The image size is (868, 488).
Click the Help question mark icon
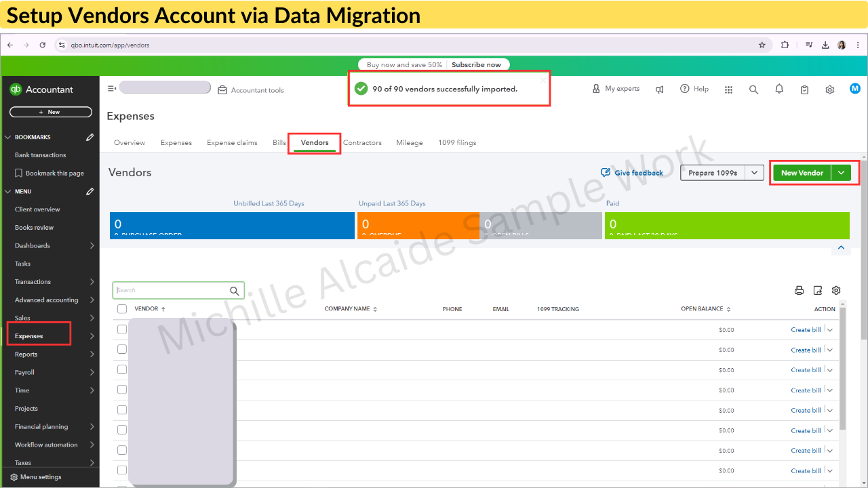click(684, 89)
